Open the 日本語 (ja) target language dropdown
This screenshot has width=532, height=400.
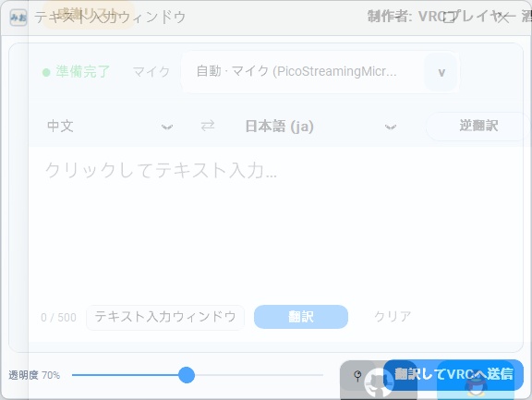[x=321, y=127]
